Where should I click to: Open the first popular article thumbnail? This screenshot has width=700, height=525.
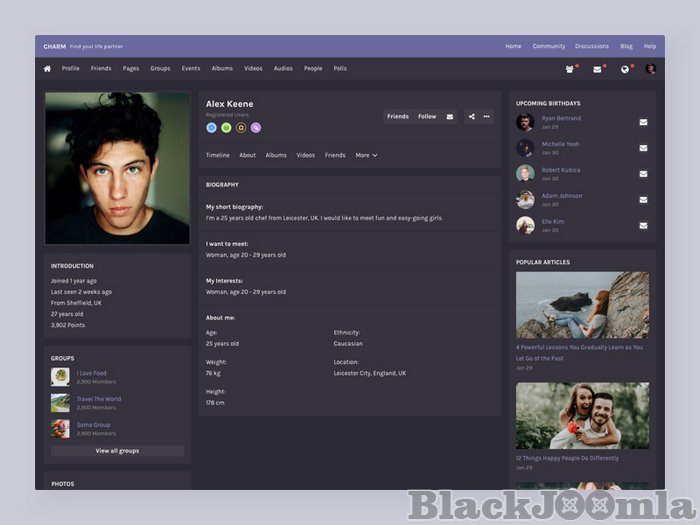coord(582,305)
